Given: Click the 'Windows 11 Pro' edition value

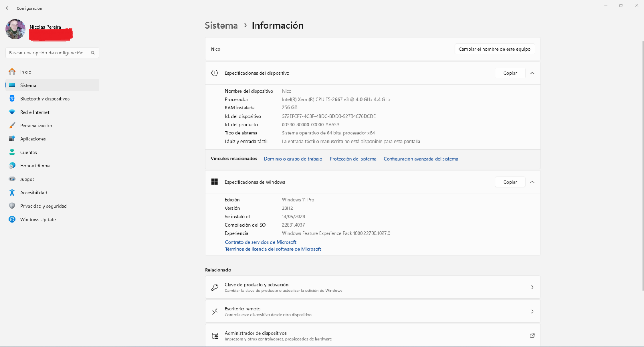Looking at the screenshot, I should (298, 200).
